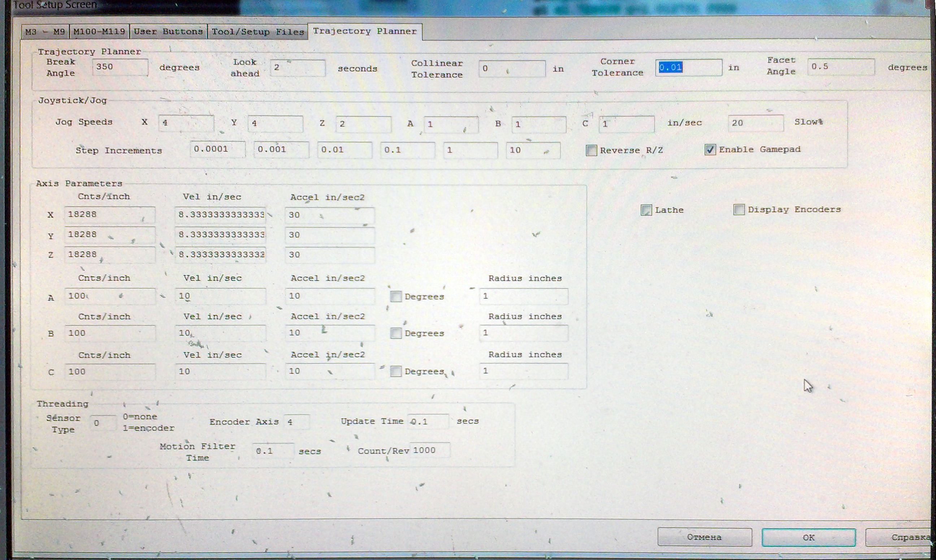Switch to the M3 - M9 tab
The width and height of the screenshot is (936, 560).
[45, 32]
